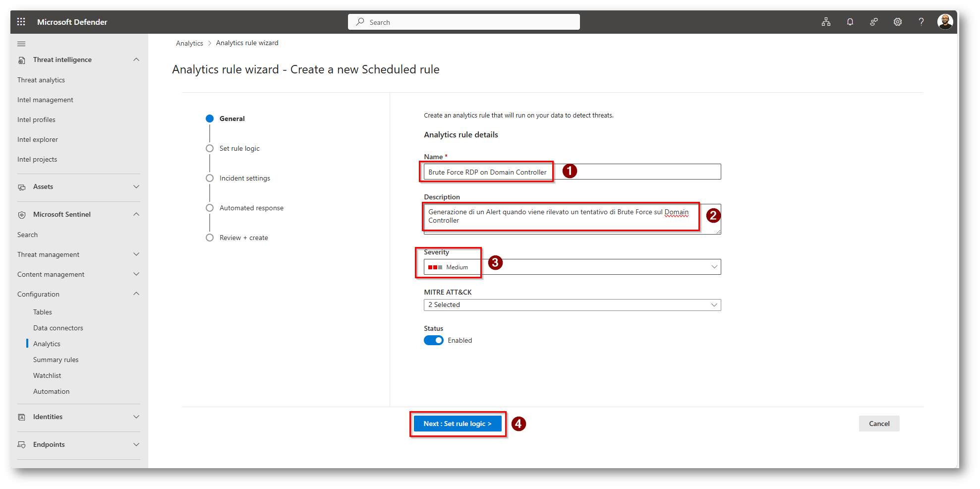The height and width of the screenshot is (489, 980).
Task: Open Automation in the sidebar
Action: click(51, 391)
